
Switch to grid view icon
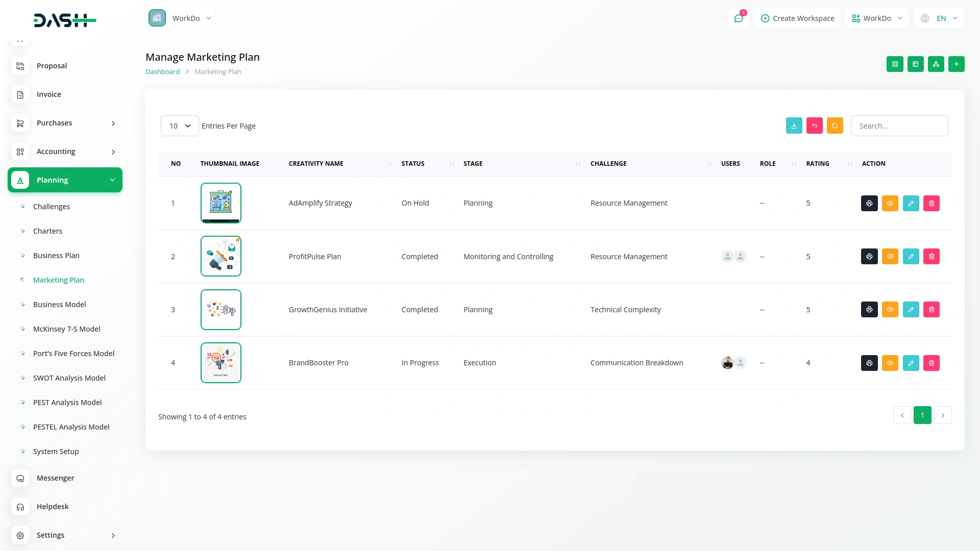coord(895,64)
